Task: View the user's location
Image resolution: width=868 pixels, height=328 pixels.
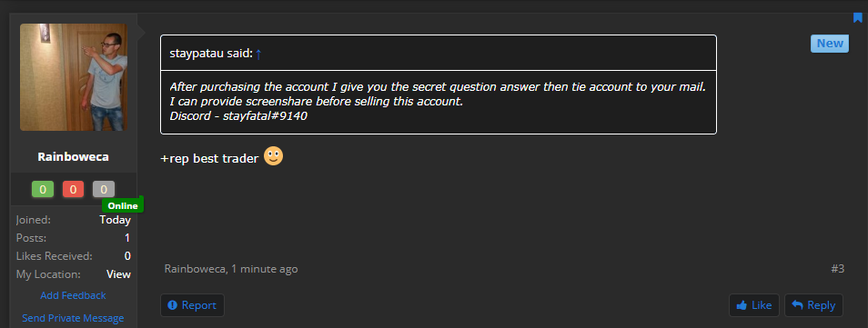Action: tap(118, 274)
